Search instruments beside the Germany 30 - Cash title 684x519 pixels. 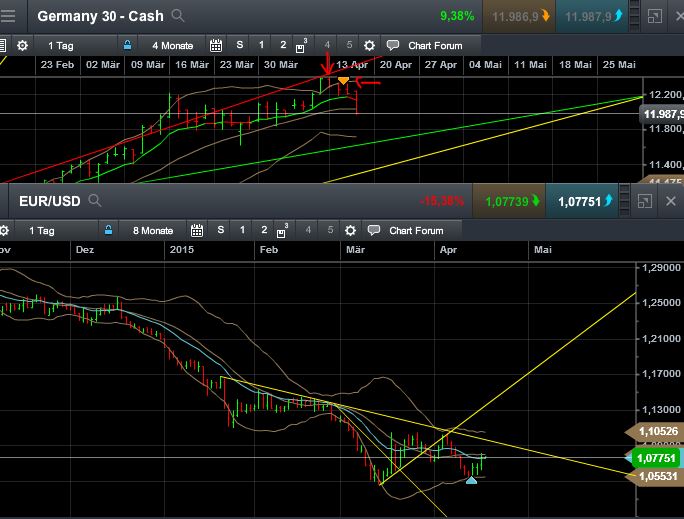178,16
